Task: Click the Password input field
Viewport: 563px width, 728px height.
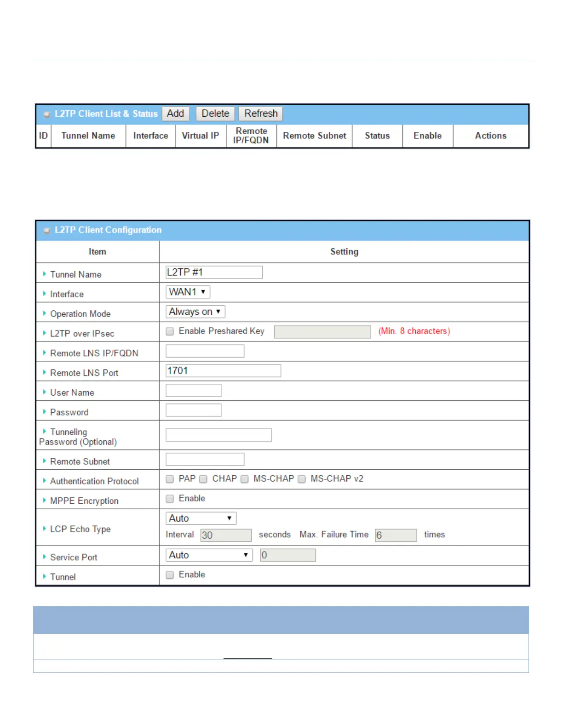Action: coord(194,410)
